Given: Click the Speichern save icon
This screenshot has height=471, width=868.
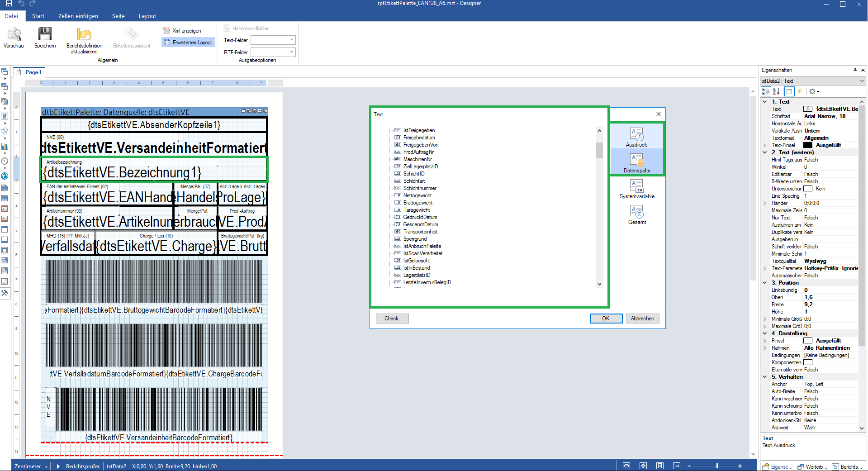Looking at the screenshot, I should 45,37.
